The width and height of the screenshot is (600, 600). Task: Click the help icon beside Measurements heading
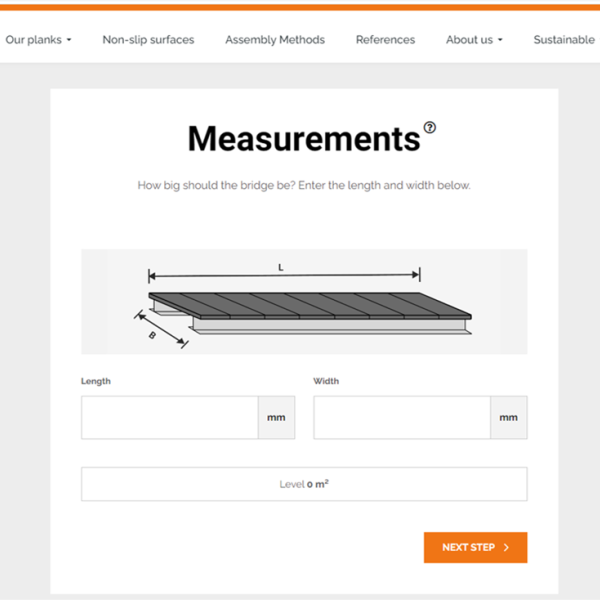point(430,127)
